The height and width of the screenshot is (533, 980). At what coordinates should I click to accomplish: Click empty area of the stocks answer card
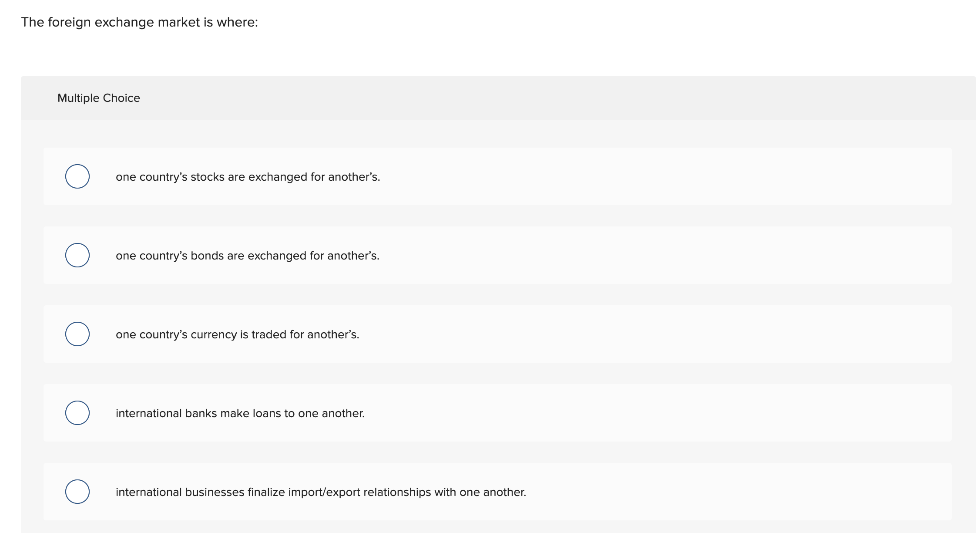(653, 176)
